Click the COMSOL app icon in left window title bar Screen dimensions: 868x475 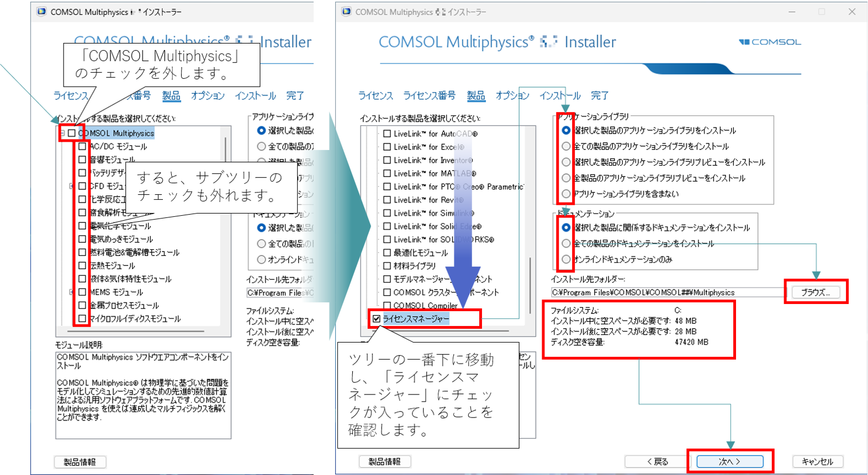[41, 12]
